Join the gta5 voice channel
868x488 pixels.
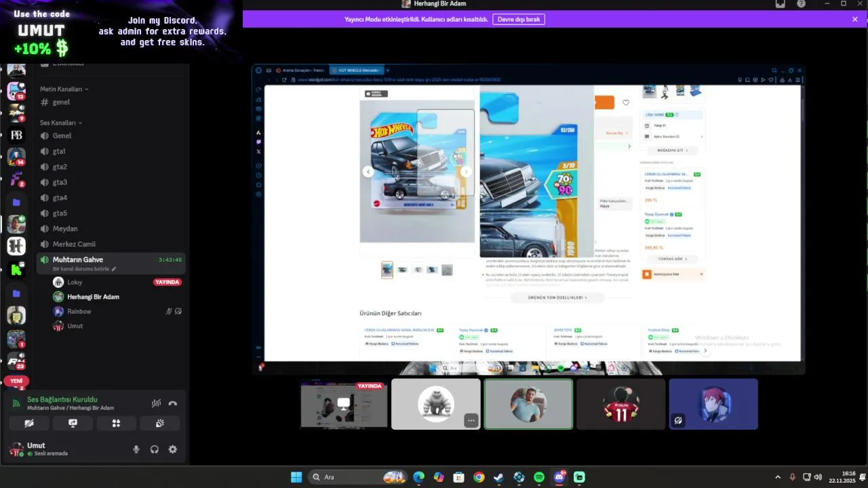111,213
